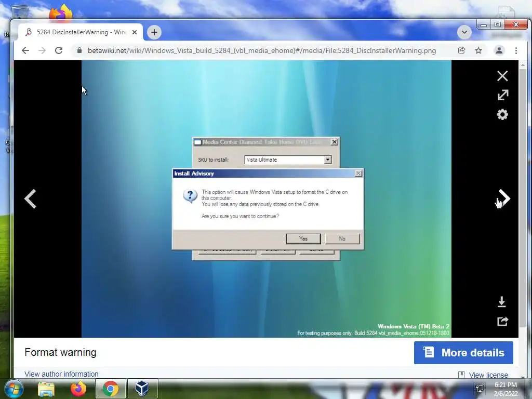Viewport: 532px width, 399px height.
Task: Click the Format warning caption
Action: pyautogui.click(x=60, y=352)
